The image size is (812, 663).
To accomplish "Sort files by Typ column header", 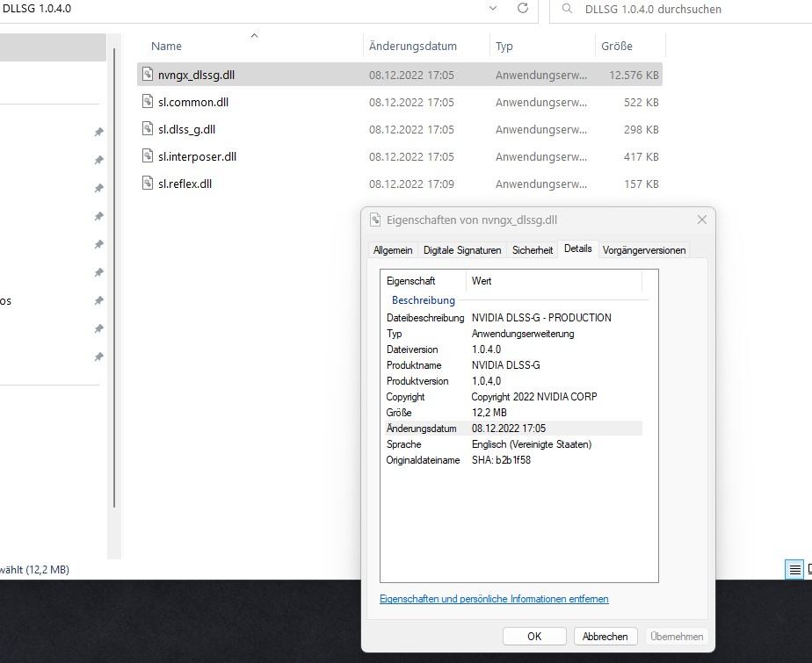I will point(542,46).
